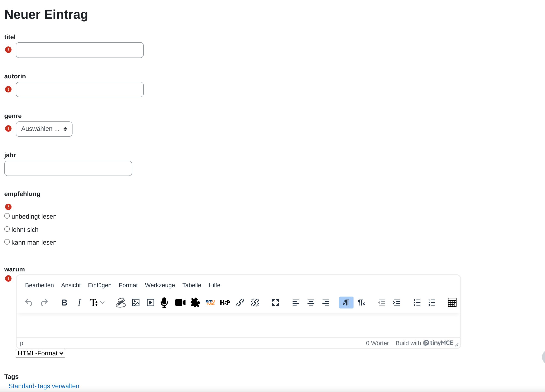
Task: Select the 'lohnt sich' radio button
Action: click(x=7, y=229)
